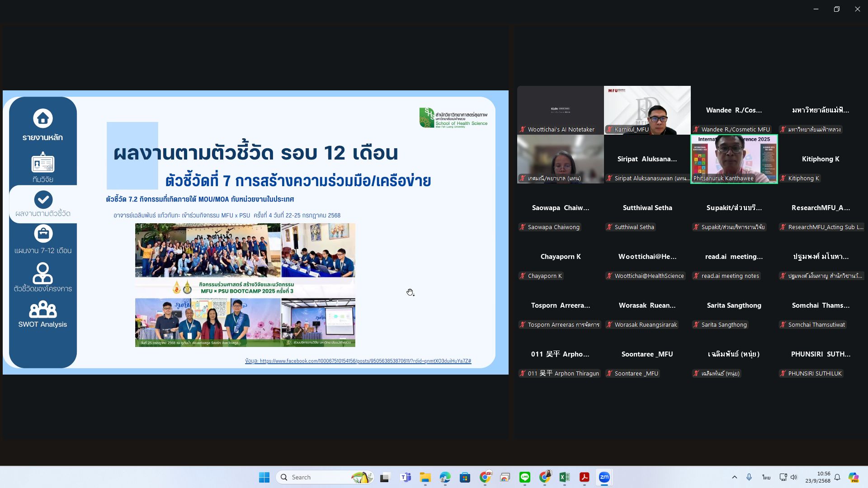Viewport: 868px width, 488px height.
Task: Click the Karnkul_MFU video thumbnail
Action: coord(647,110)
